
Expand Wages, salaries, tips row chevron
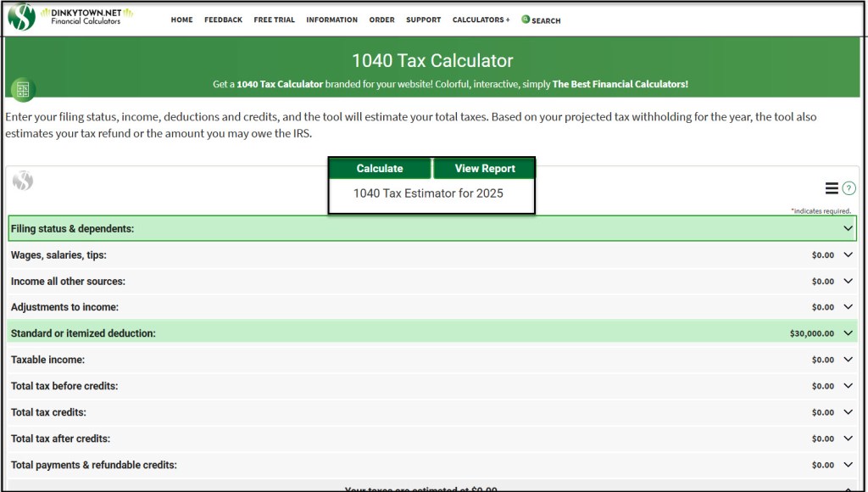coord(848,254)
